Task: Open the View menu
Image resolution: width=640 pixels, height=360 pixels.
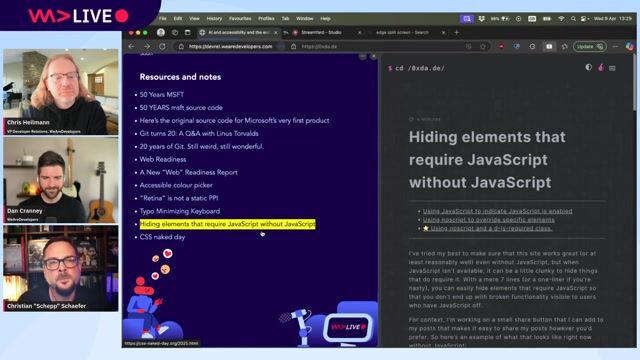Action: pos(194,19)
